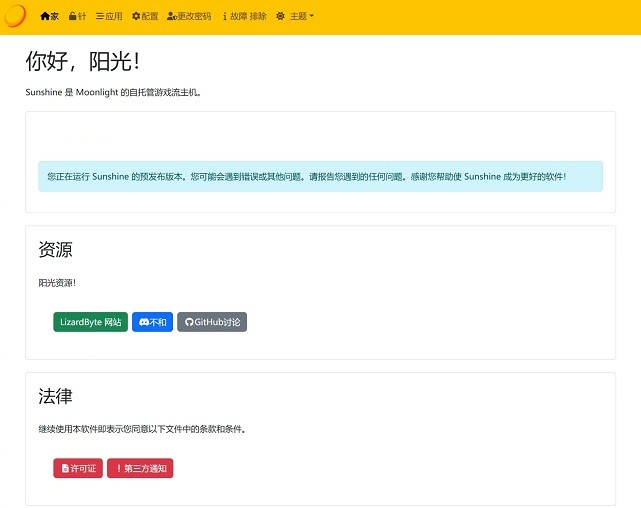
Task: Open the GitHub讨论 discussions button
Action: [212, 322]
